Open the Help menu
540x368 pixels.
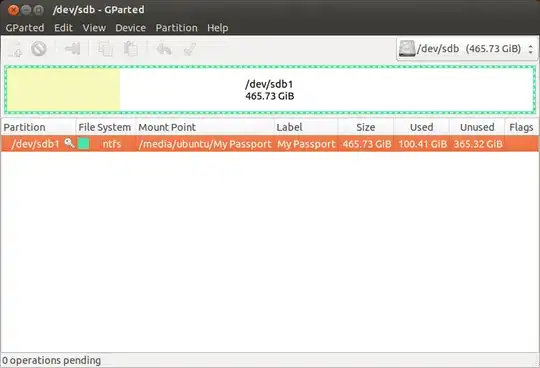tap(218, 28)
